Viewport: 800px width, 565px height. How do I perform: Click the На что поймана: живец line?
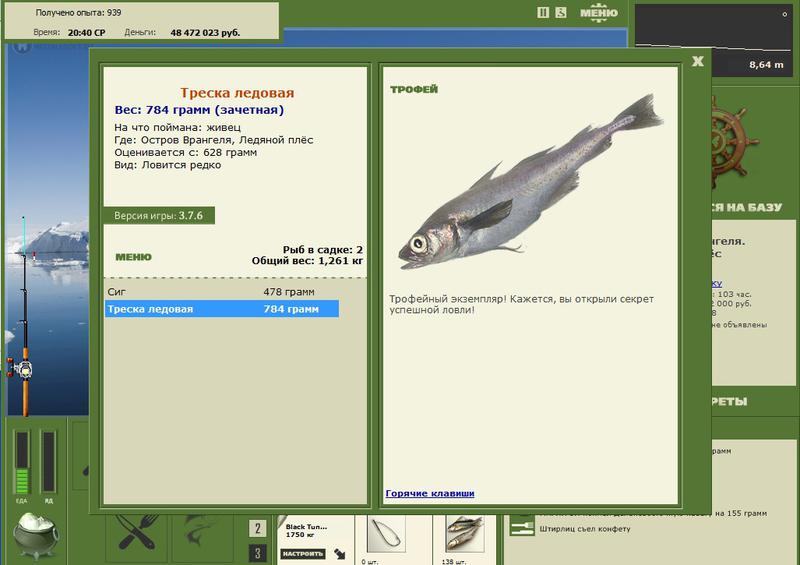tap(178, 127)
